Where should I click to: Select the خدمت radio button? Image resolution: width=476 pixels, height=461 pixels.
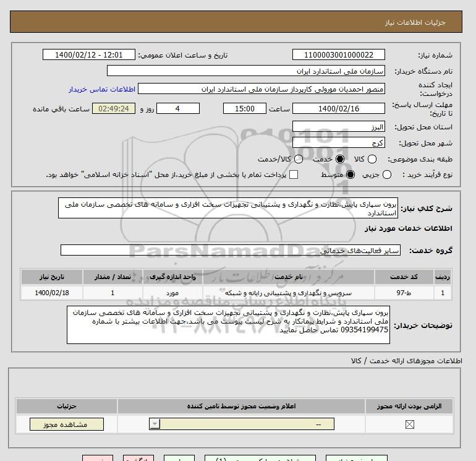tap(340, 159)
